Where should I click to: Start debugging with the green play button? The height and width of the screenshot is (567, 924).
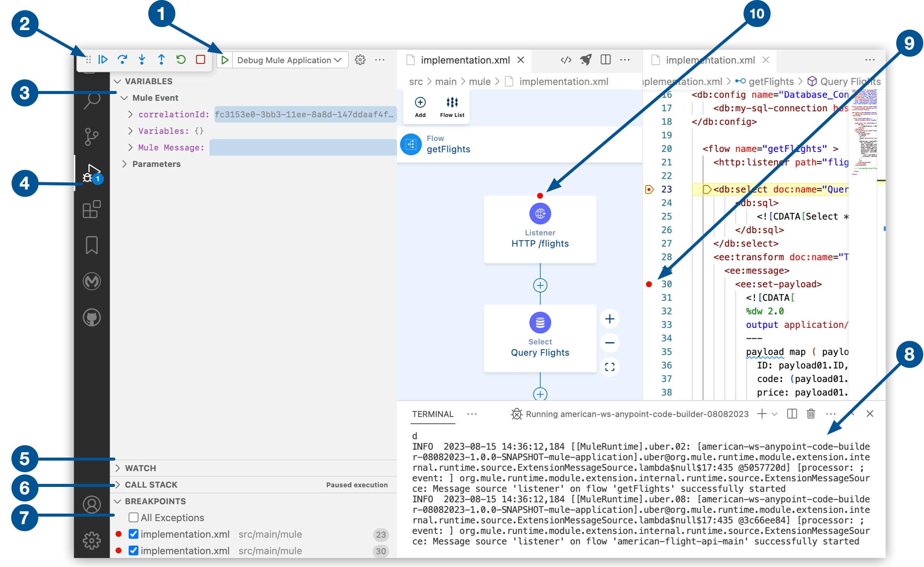coord(225,59)
